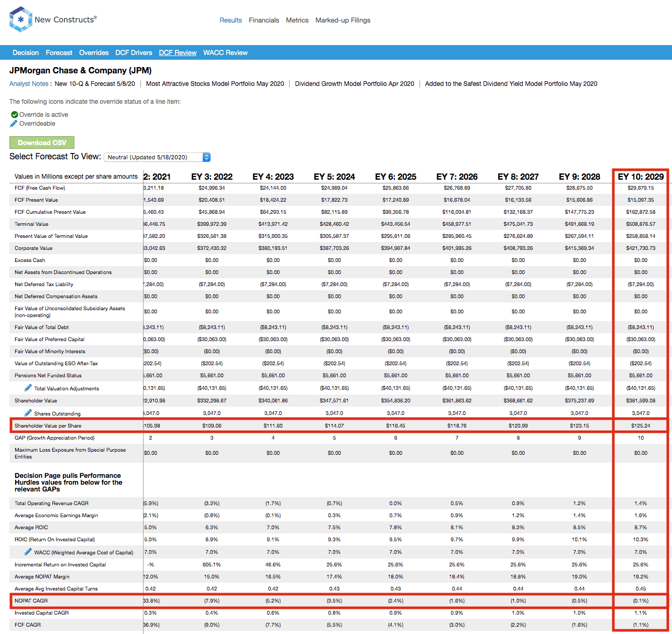Click the 'ROIC (Return On Invested Capital)' label
672x634 pixels.
[x=55, y=540]
